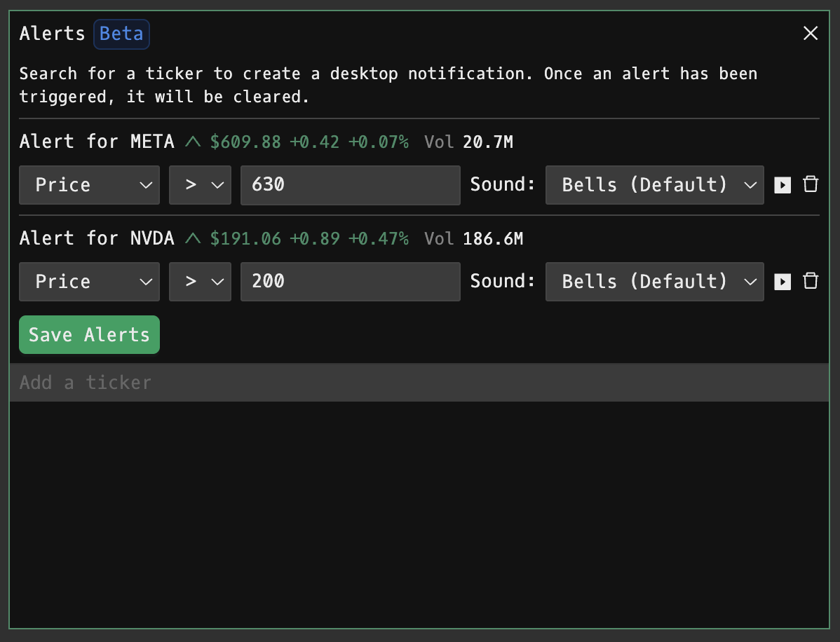840x642 pixels.
Task: Click the META price $609.88
Action: coord(245,142)
